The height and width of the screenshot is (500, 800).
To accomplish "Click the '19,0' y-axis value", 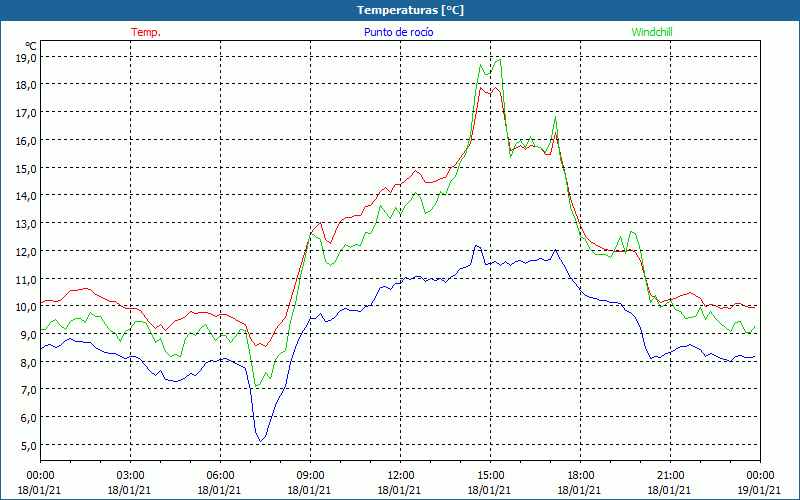I will tap(26, 58).
